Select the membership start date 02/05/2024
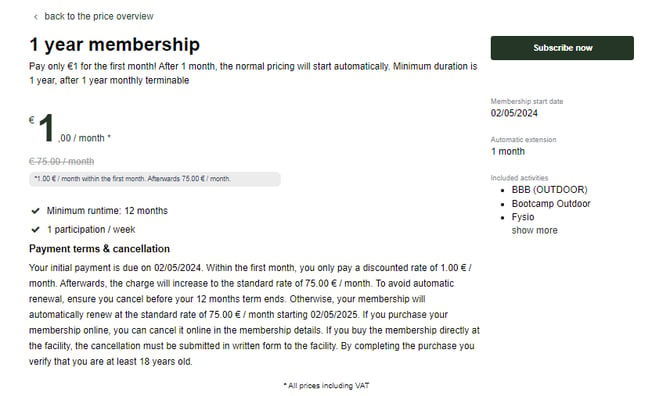Viewport: 670px width, 396px height. pos(514,113)
